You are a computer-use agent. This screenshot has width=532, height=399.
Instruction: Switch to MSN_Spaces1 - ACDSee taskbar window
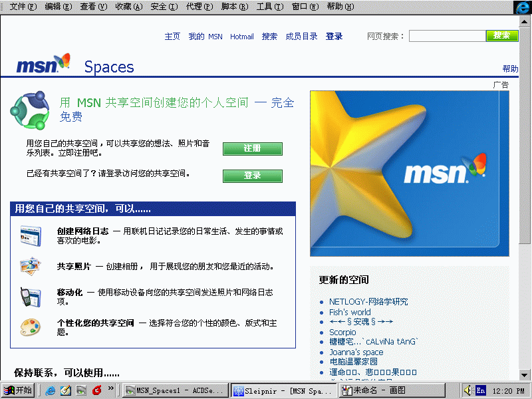[175, 390]
